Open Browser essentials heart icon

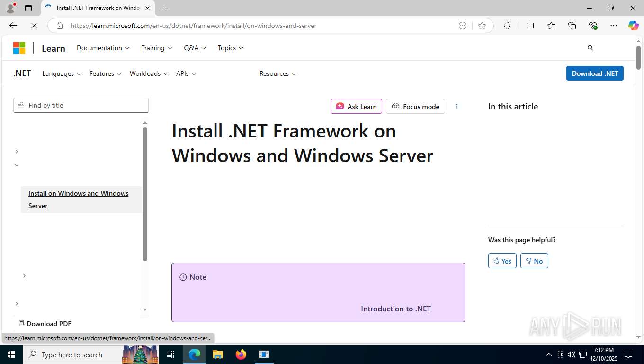[x=593, y=26]
